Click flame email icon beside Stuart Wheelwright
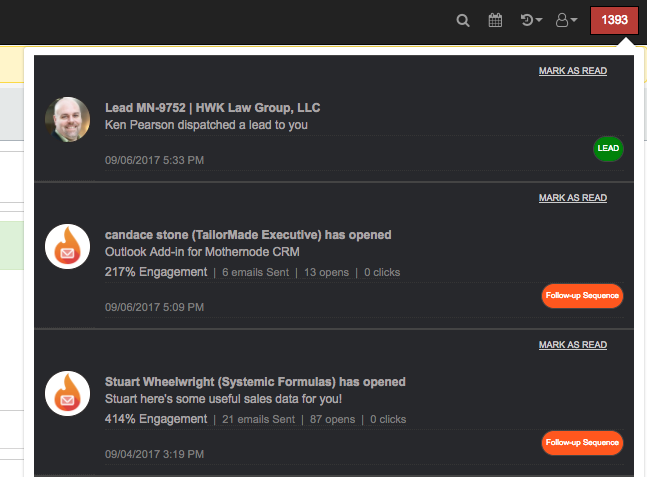The image size is (647, 477). click(x=67, y=394)
